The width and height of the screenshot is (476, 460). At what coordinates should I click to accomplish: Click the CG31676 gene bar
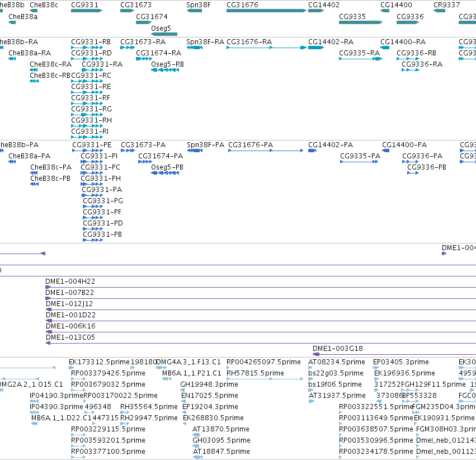267,11
